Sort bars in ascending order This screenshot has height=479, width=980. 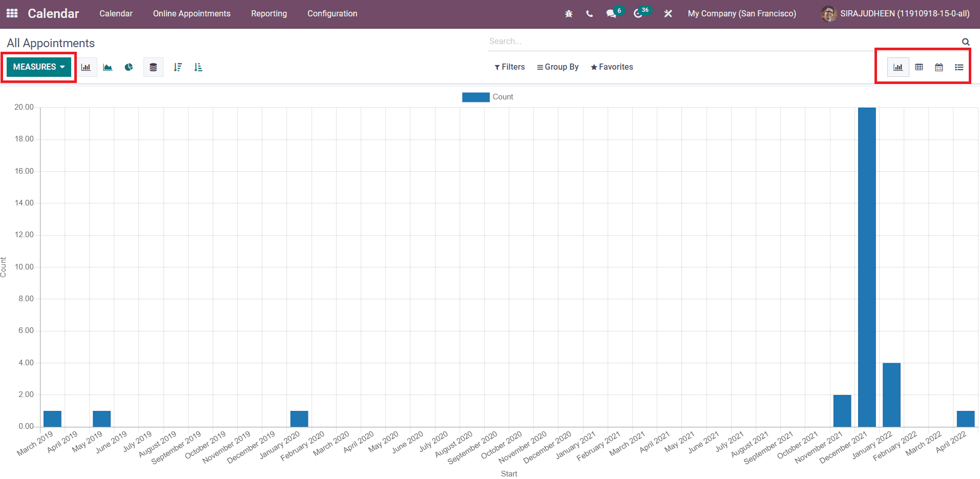pos(198,67)
